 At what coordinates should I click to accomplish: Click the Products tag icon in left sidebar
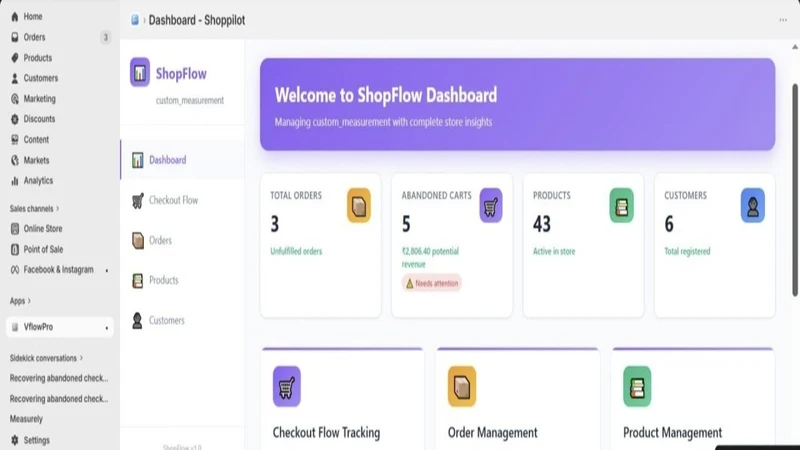click(15, 58)
